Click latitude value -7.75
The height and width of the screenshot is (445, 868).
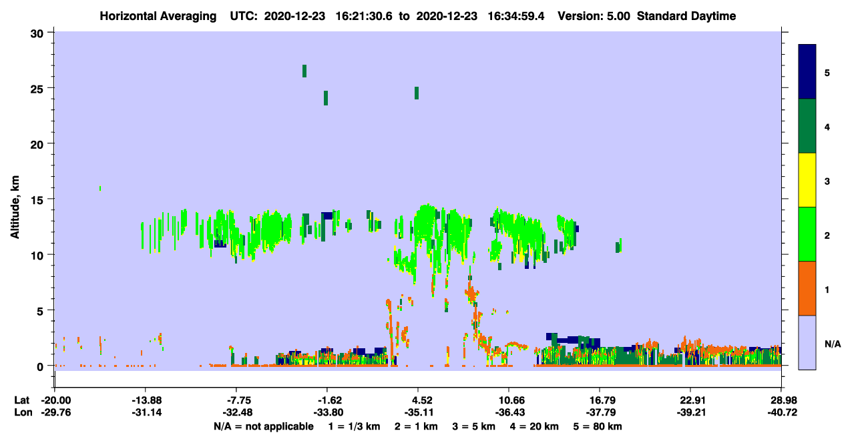(236, 400)
